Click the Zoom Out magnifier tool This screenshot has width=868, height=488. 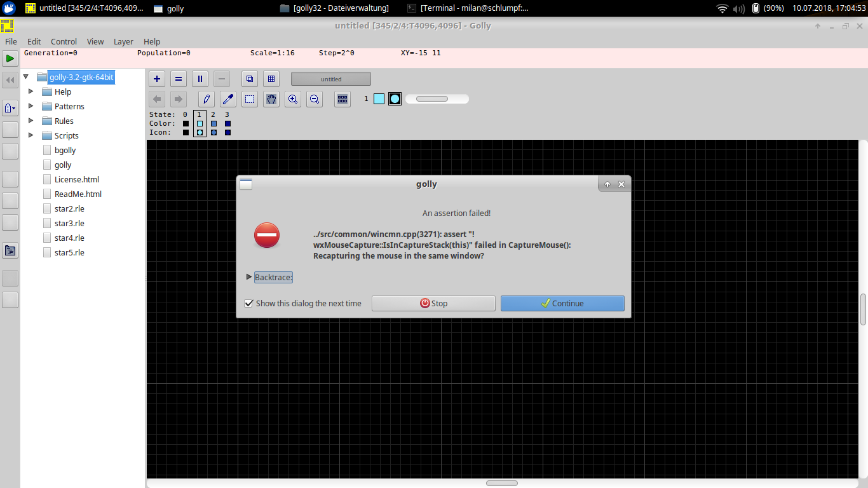pos(314,98)
